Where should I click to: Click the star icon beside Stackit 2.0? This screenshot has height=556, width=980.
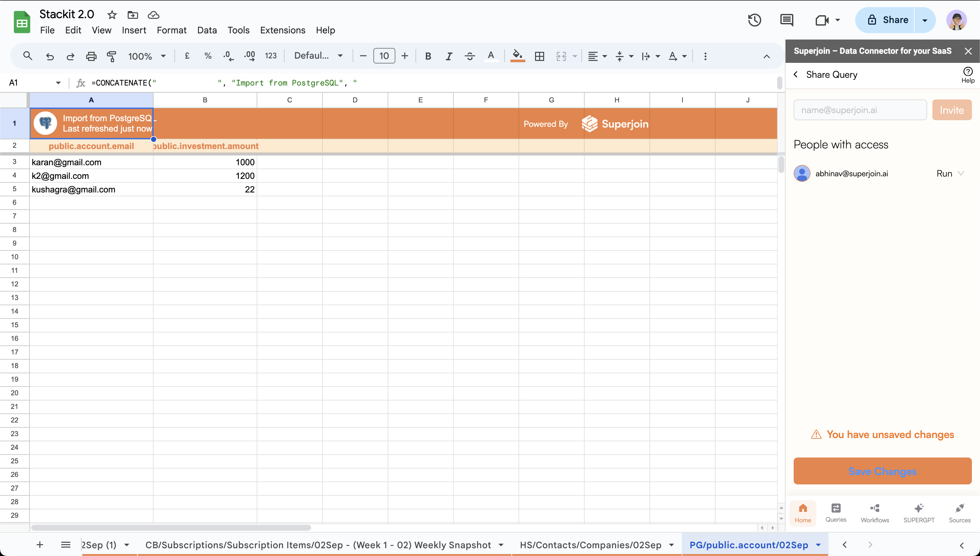[x=112, y=15]
